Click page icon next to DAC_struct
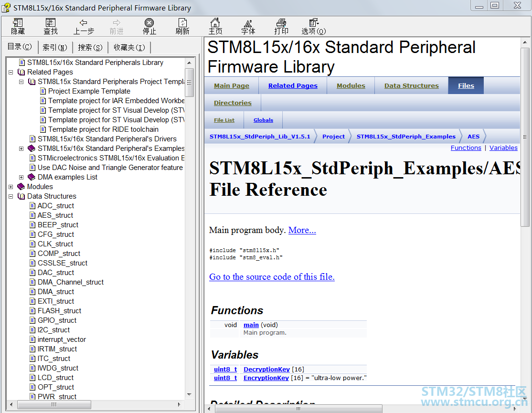The image size is (532, 413). pos(32,272)
